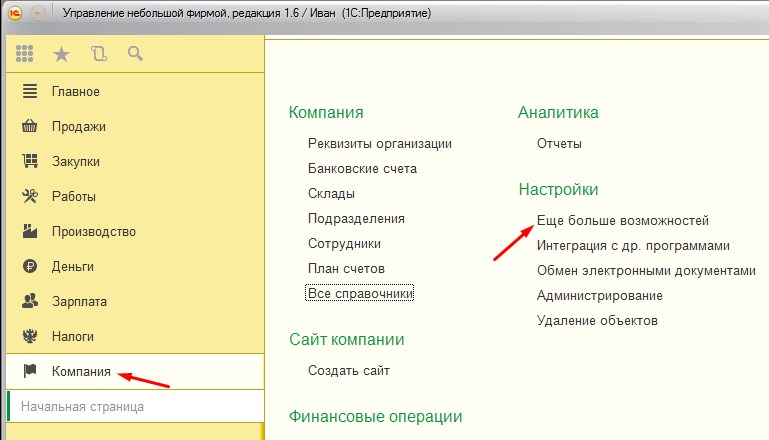
Task: Click the Производство factory icon
Action: coord(30,231)
